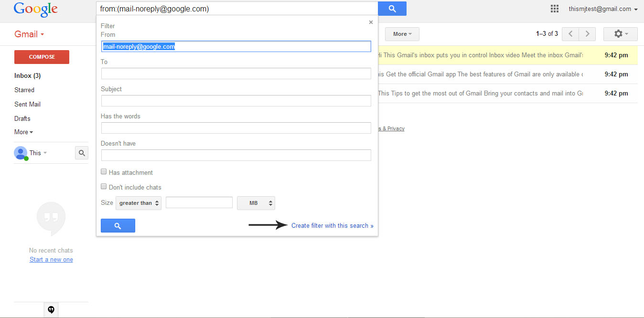This screenshot has width=644, height=318.
Task: Tick the Don't include chats checkbox
Action: click(104, 187)
